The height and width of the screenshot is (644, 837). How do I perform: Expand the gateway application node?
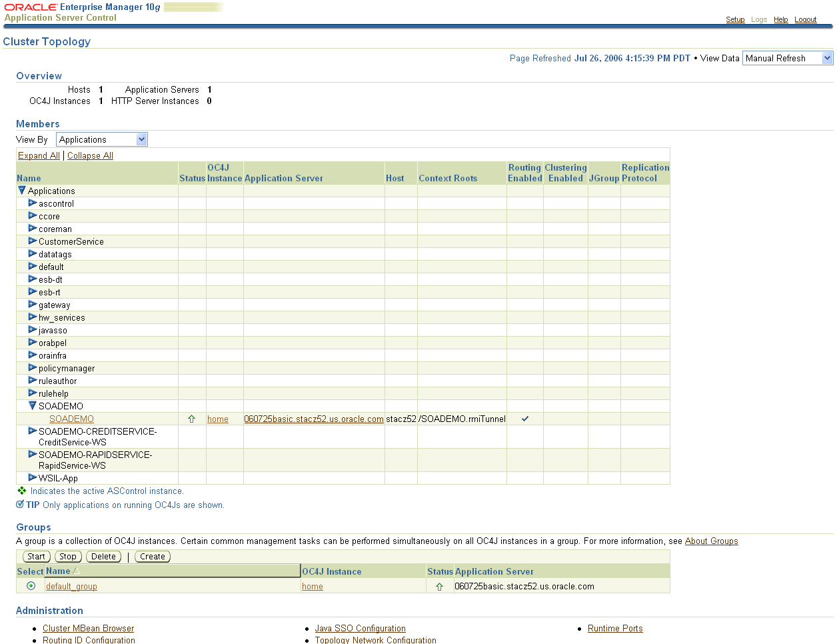pos(32,305)
